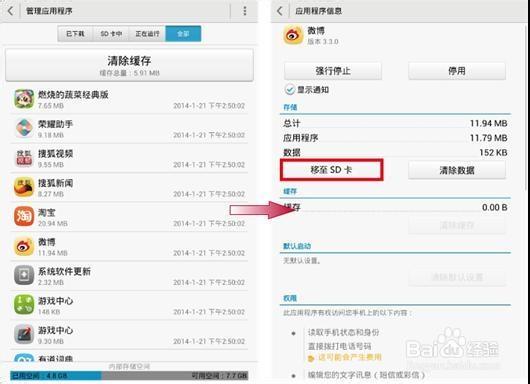Screen dimensions: 530x384
Task: Tap the 清除缓存 large button
Action: [x=129, y=65]
